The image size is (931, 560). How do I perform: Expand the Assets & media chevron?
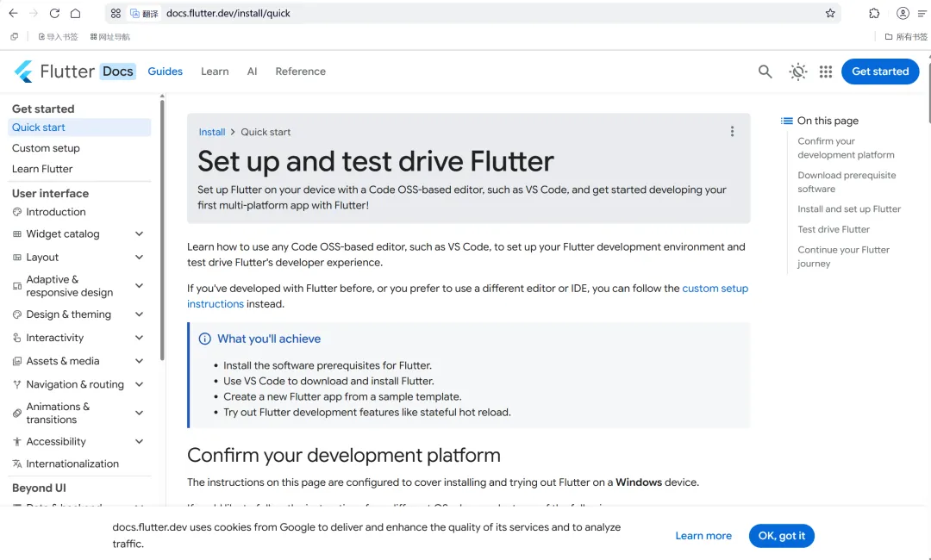pos(139,361)
